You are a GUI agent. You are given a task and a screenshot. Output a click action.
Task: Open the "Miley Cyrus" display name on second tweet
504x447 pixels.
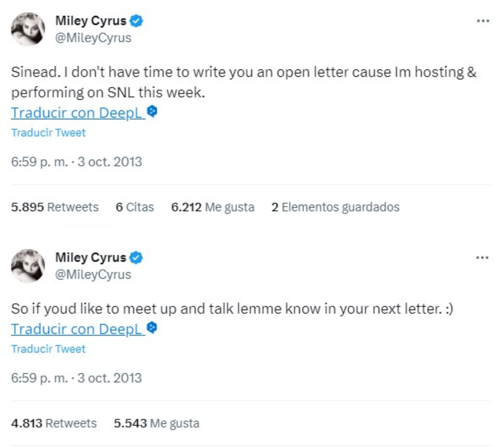(x=91, y=258)
